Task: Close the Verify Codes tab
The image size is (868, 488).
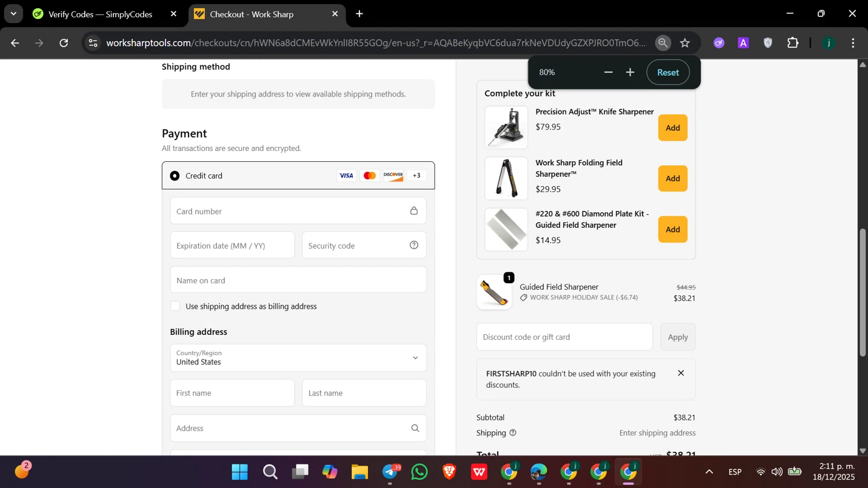Action: pos(174,14)
